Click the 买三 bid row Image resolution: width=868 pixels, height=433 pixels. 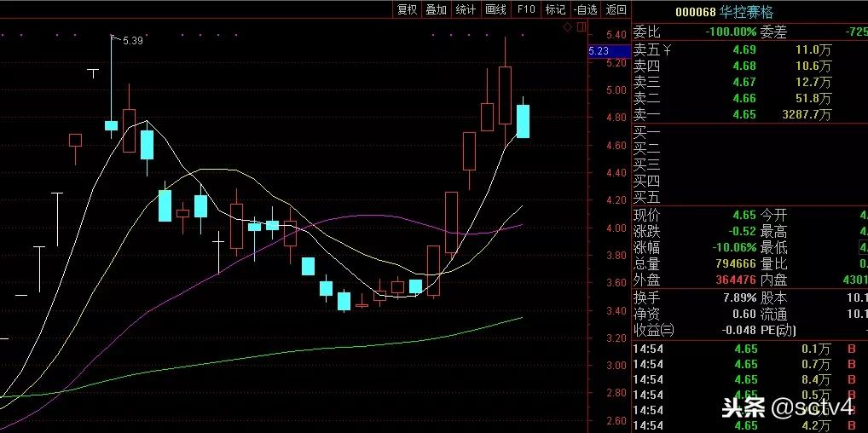click(750, 165)
